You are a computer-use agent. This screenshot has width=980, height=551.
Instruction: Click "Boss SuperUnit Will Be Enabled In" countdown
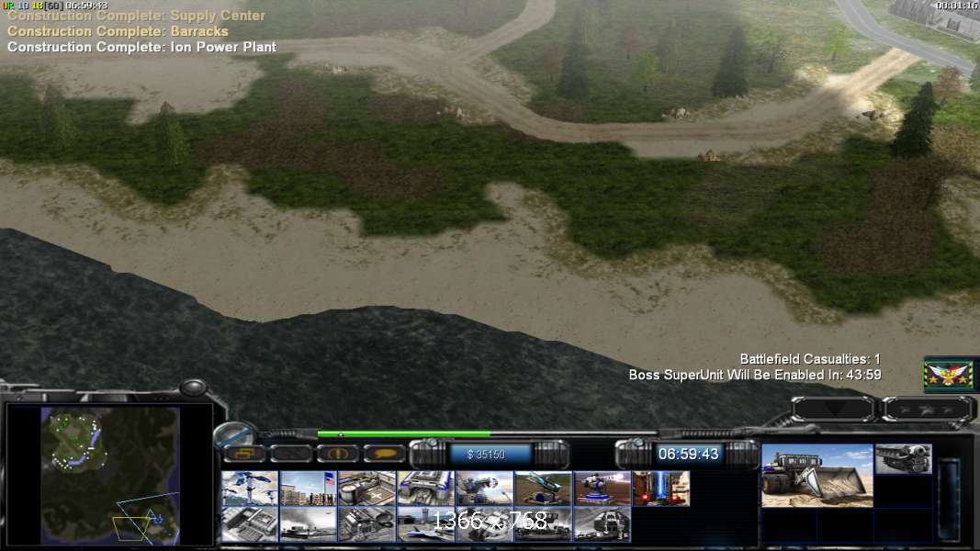[x=755, y=375]
